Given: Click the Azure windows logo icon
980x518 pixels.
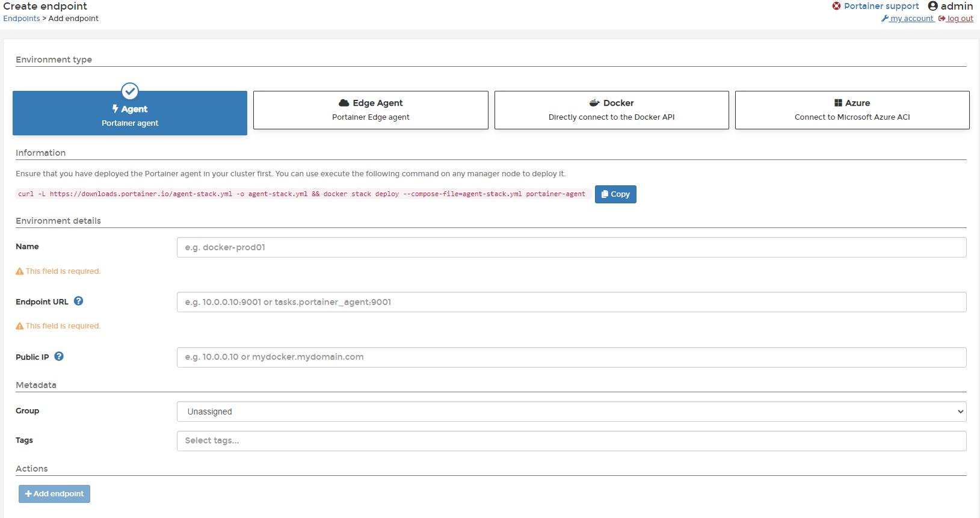Looking at the screenshot, I should (838, 103).
